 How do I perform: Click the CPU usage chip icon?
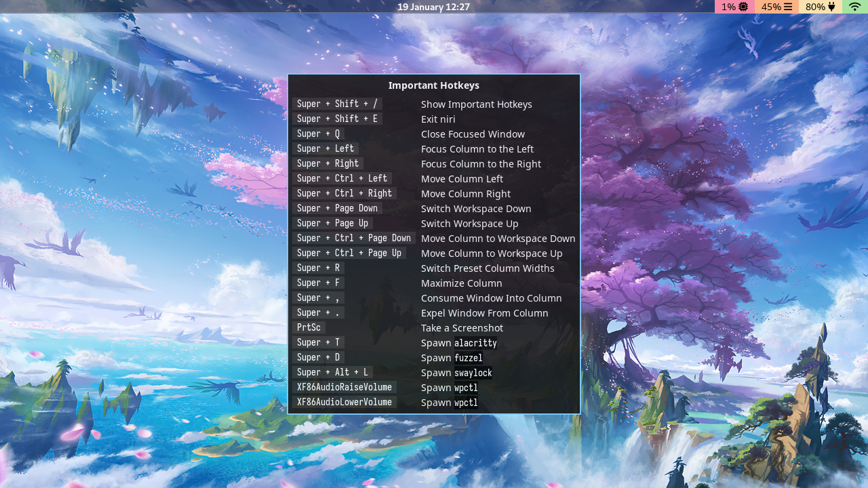743,7
